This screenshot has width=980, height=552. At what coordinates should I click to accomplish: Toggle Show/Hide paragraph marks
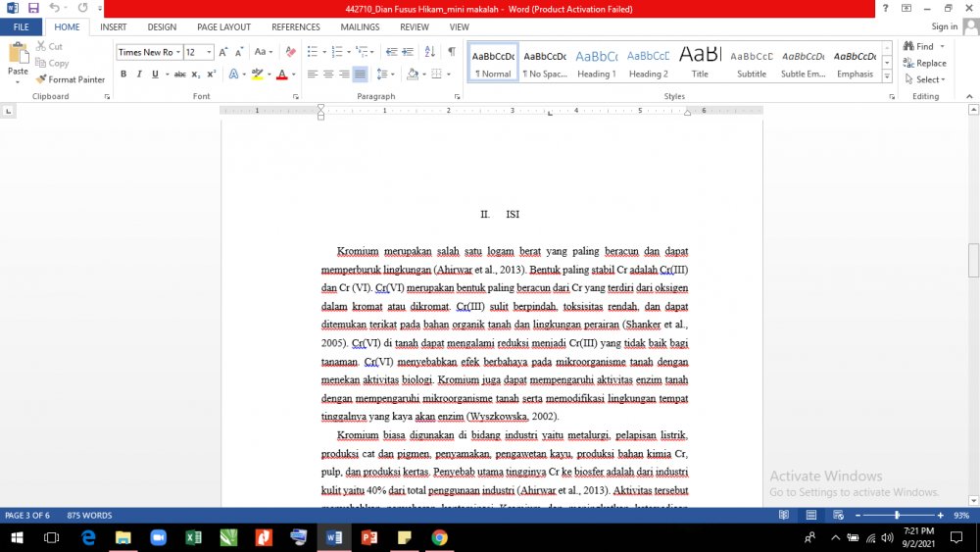coord(451,52)
